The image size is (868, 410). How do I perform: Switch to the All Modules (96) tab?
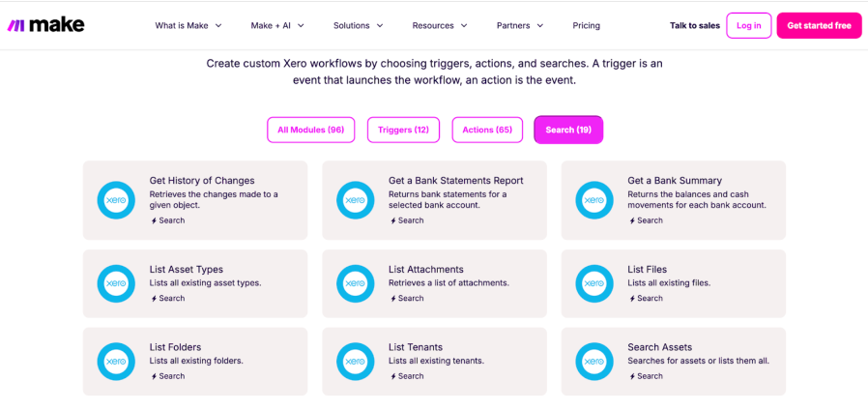tap(310, 130)
